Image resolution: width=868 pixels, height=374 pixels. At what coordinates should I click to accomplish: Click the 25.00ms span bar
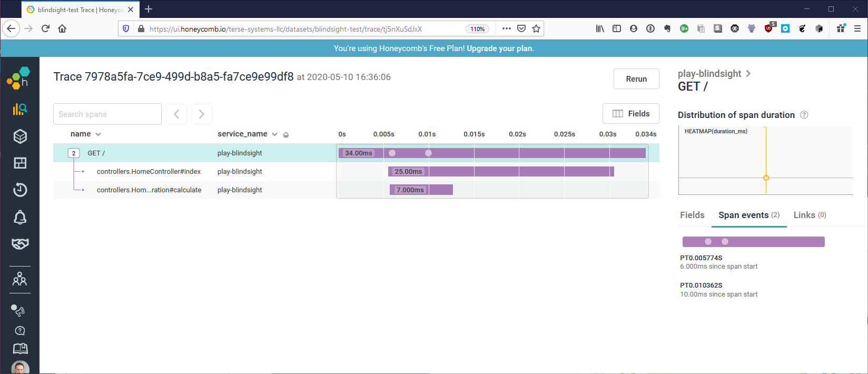tap(501, 172)
